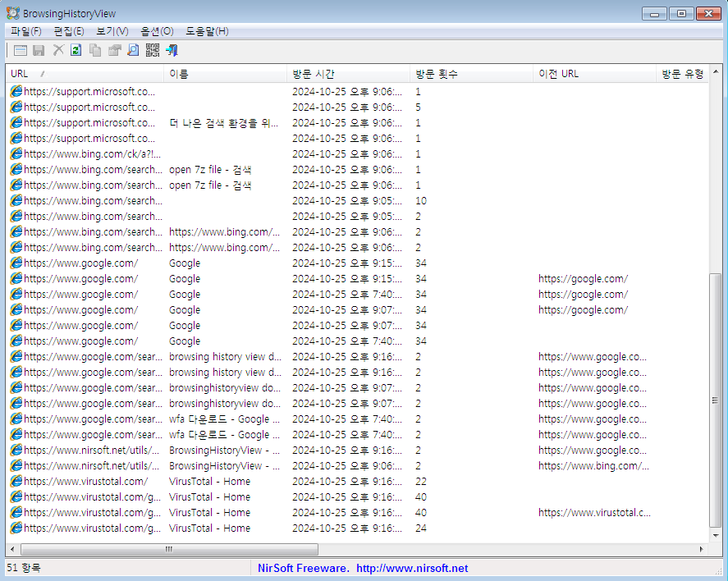Select previous URL cell https://www.virustotal.c...
Viewport: 728px width, 581px height.
coord(594,512)
